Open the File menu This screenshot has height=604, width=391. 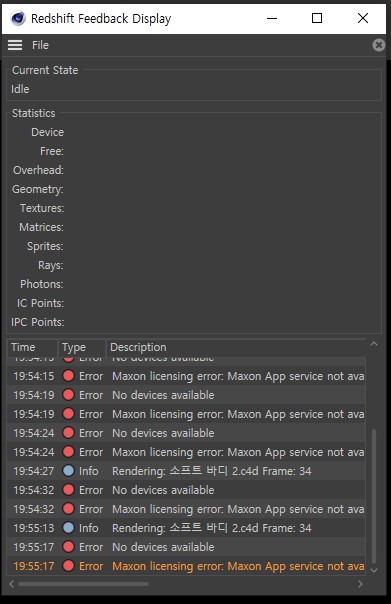coord(40,45)
